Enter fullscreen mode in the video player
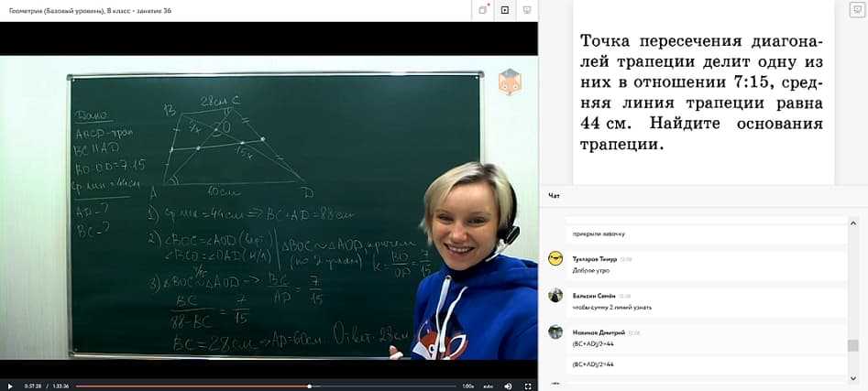Image resolution: width=868 pixels, height=391 pixels. coord(527,386)
